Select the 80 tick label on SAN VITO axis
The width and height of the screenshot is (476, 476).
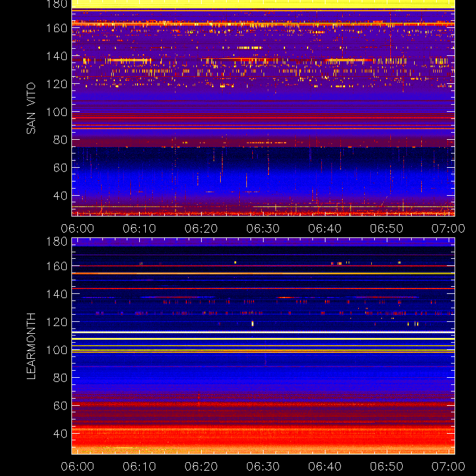pos(60,140)
